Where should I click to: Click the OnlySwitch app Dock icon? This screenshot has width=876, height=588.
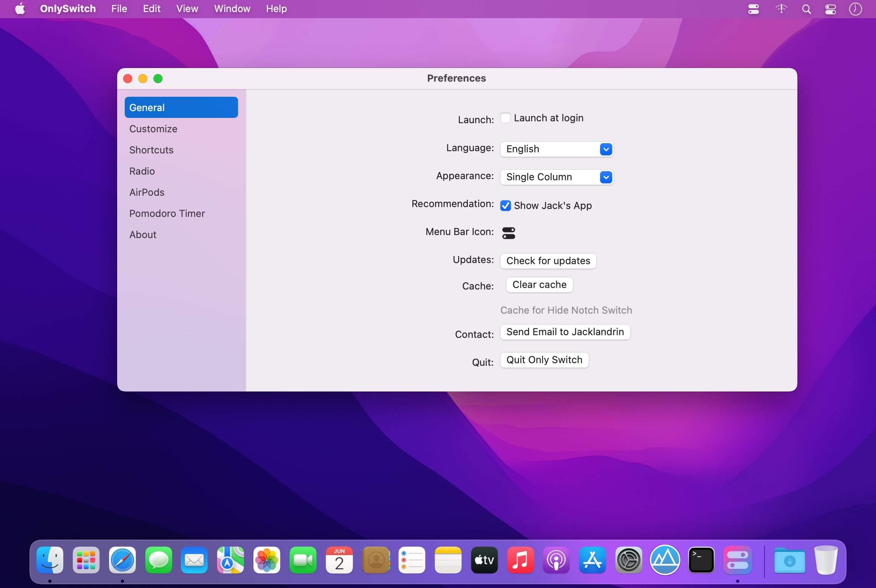[x=737, y=560]
